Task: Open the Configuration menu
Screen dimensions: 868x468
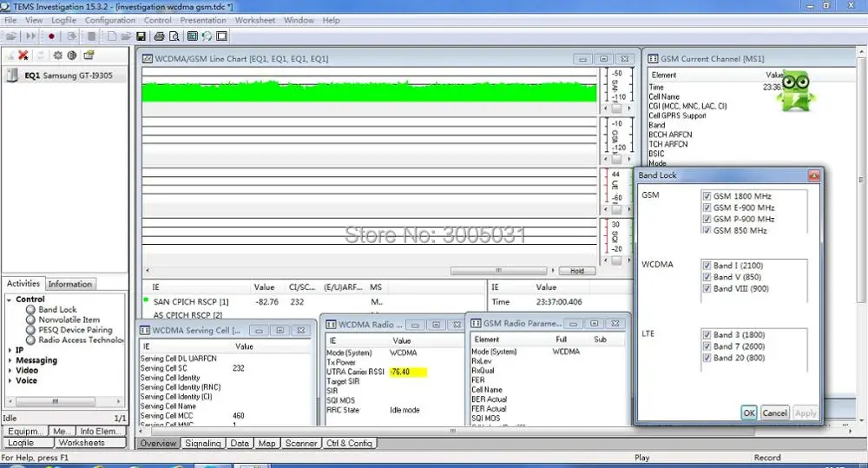Action: pos(109,21)
